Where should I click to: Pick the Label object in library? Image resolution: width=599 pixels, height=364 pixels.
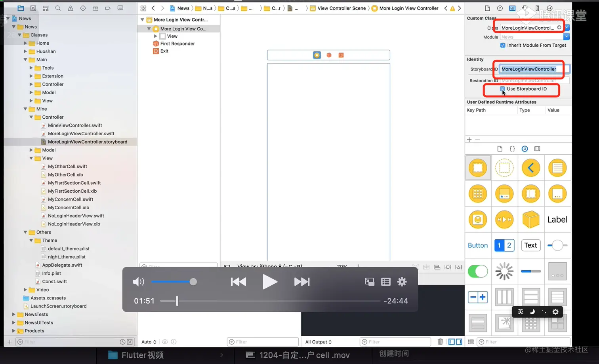pyautogui.click(x=557, y=220)
